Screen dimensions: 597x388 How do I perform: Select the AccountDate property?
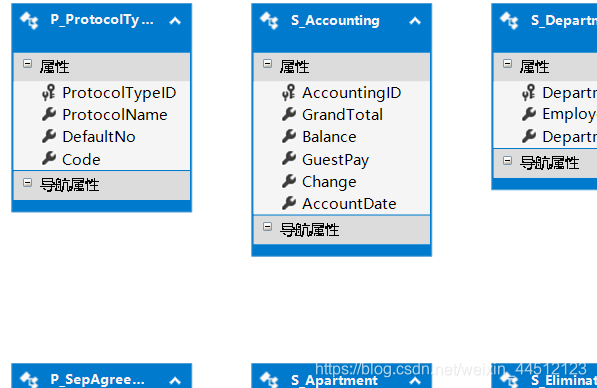pyautogui.click(x=350, y=204)
